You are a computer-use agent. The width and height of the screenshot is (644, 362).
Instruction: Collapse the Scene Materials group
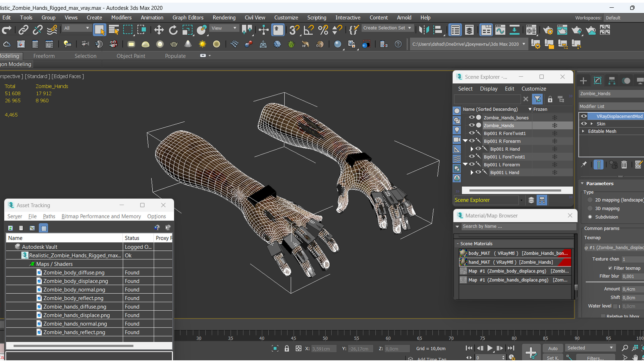[x=458, y=244]
